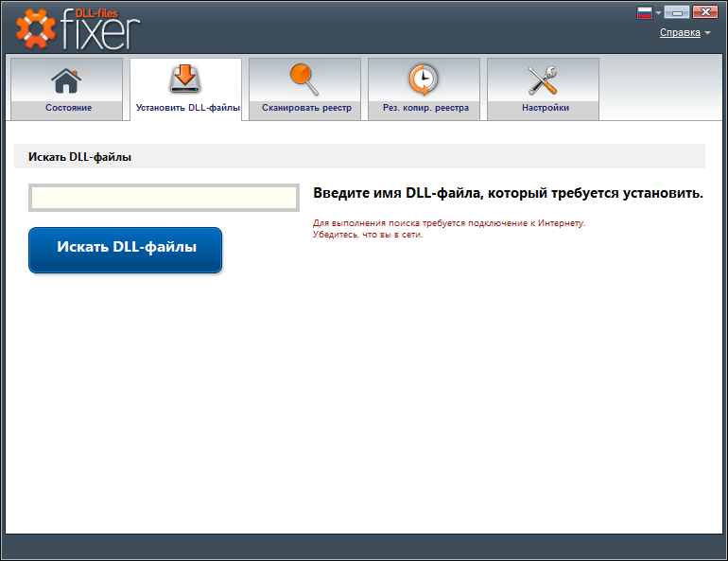Click the orange gear DLL-files fixer logo
Screen dimensions: 728x561
35,28
